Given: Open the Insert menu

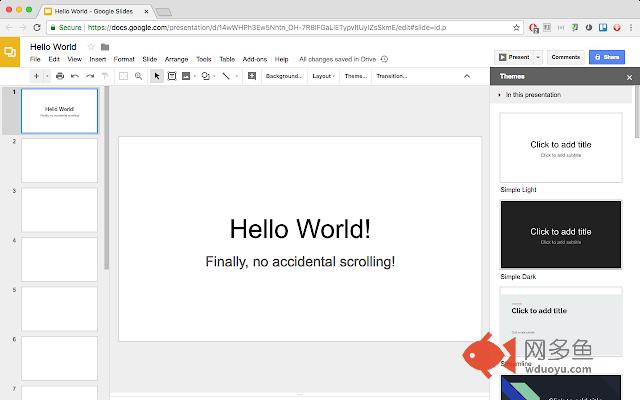Looking at the screenshot, I should [x=97, y=59].
